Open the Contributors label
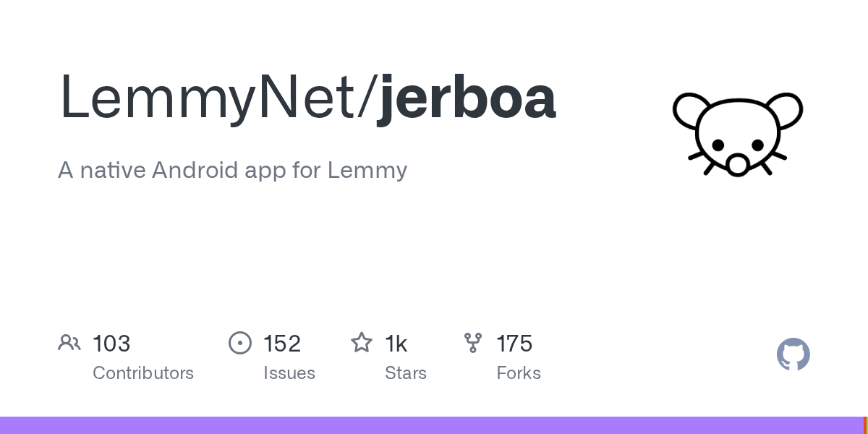This screenshot has height=434, width=868. click(x=143, y=373)
